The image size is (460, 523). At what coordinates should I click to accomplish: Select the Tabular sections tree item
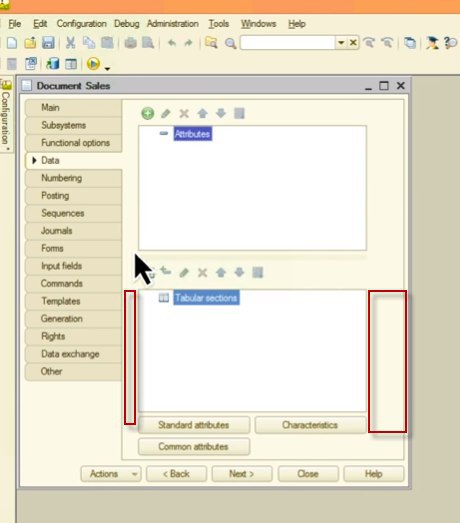pyautogui.click(x=206, y=298)
